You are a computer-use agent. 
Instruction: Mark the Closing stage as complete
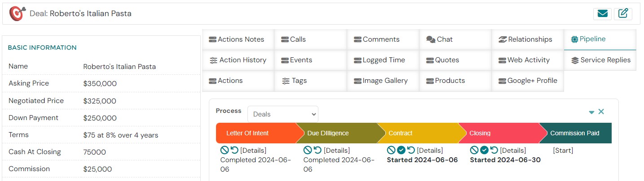point(484,150)
